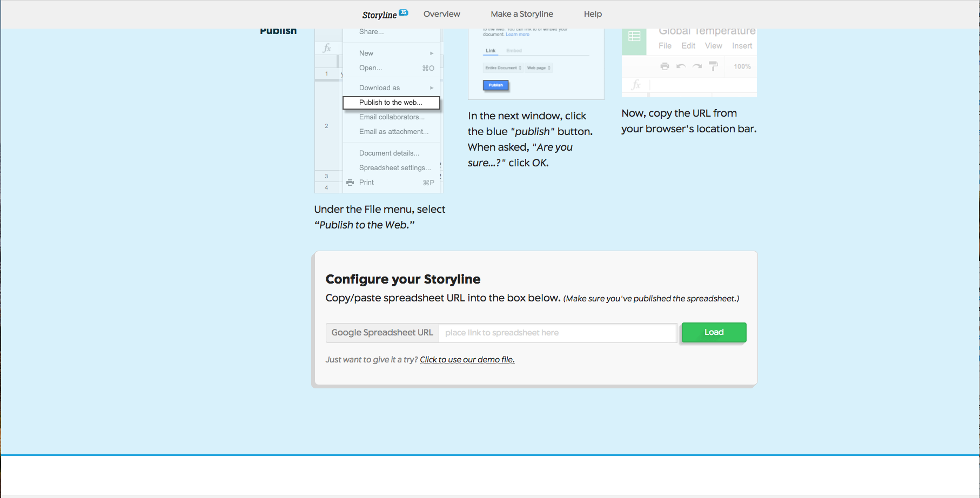The height and width of the screenshot is (498, 980).
Task: Click the File menu screenshot thumbnail
Action: click(x=379, y=111)
